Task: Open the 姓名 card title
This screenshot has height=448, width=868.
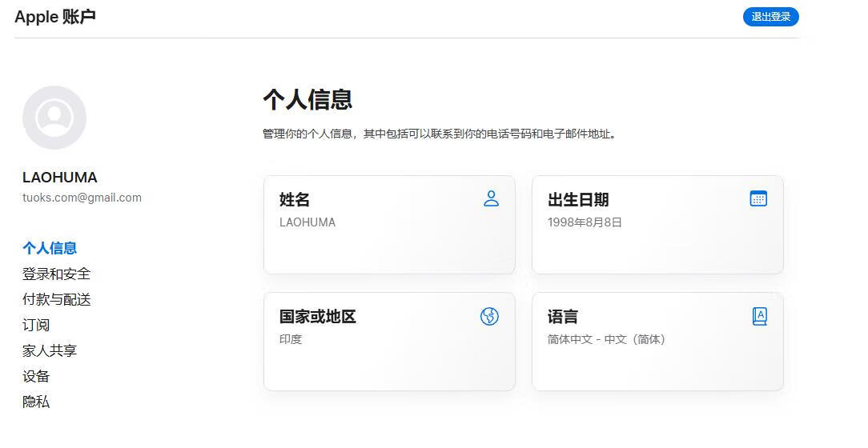Action: pyautogui.click(x=295, y=200)
